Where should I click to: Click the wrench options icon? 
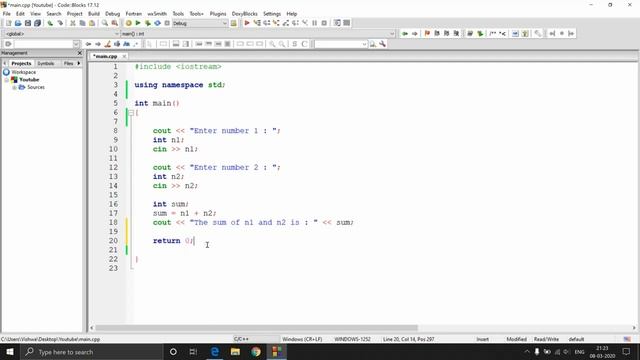(x=382, y=44)
